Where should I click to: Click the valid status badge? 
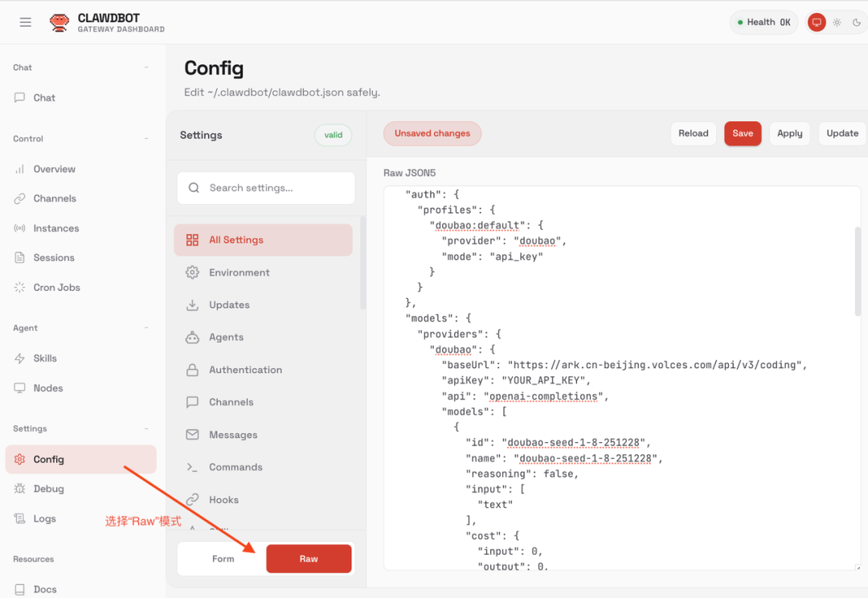(334, 135)
